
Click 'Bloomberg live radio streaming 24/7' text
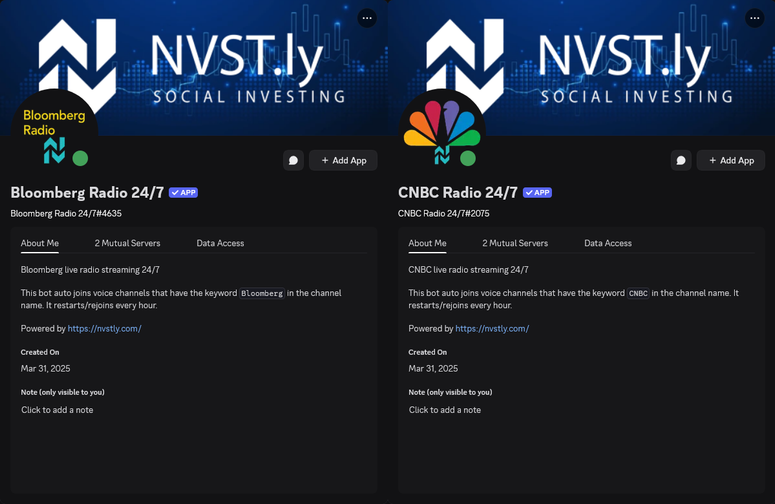click(90, 270)
